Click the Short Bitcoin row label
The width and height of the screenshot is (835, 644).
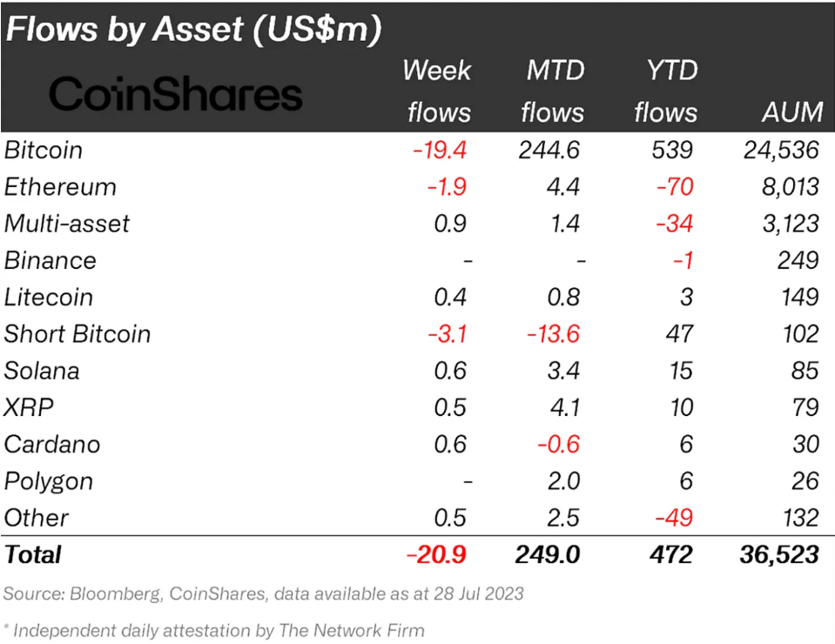coord(77,334)
